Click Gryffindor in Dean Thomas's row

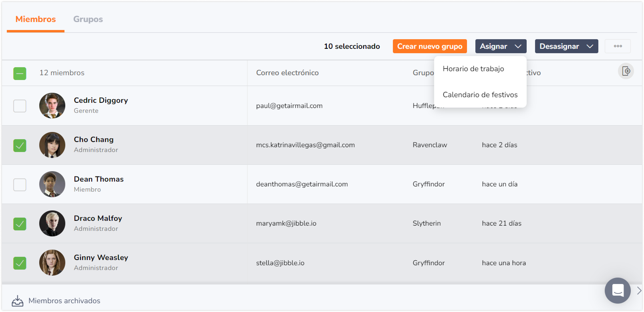coord(429,184)
